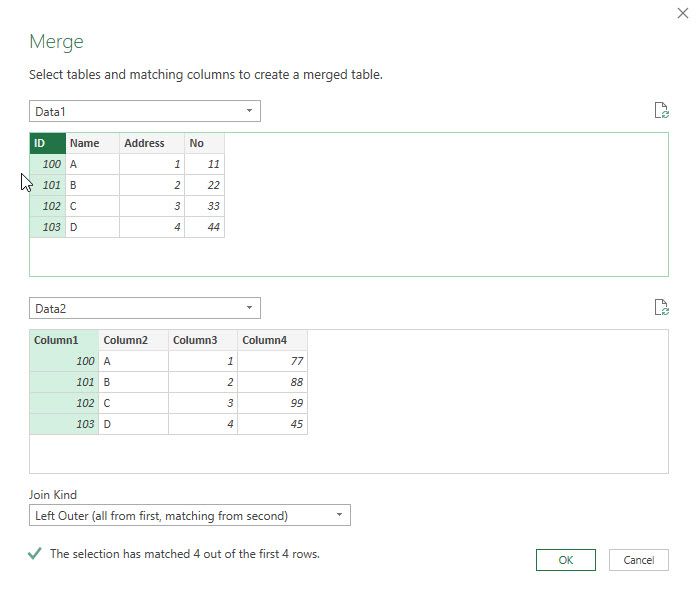Select the Column4 header in Data2
The height and width of the screenshot is (600, 699).
pos(272,340)
